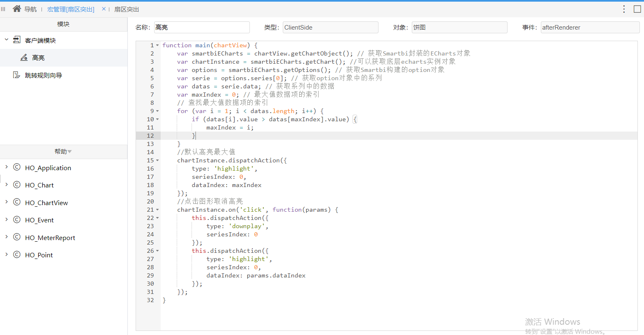Select the HO_ChartView label
This screenshot has height=335, width=644.
[x=46, y=203]
